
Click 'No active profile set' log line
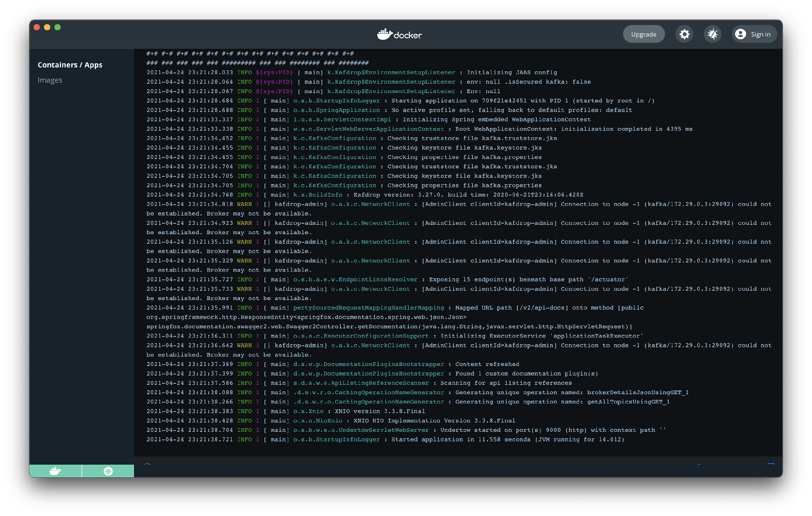389,110
